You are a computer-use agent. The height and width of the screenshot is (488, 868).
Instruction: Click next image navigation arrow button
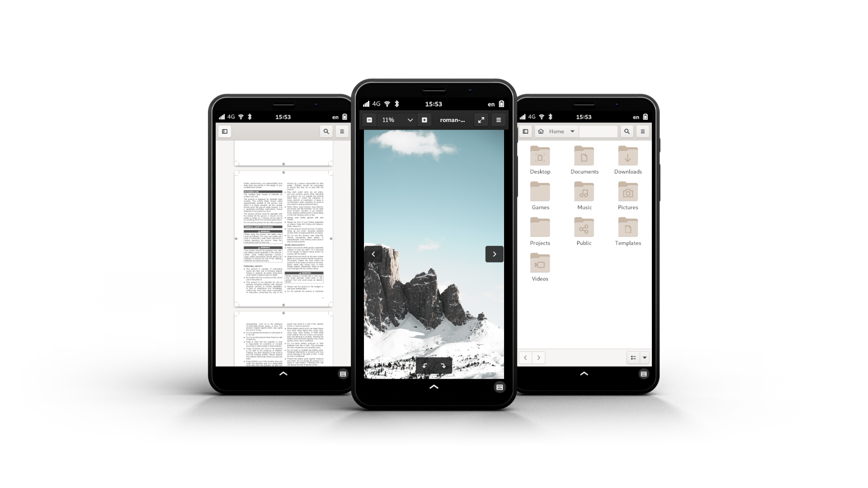[x=494, y=254]
